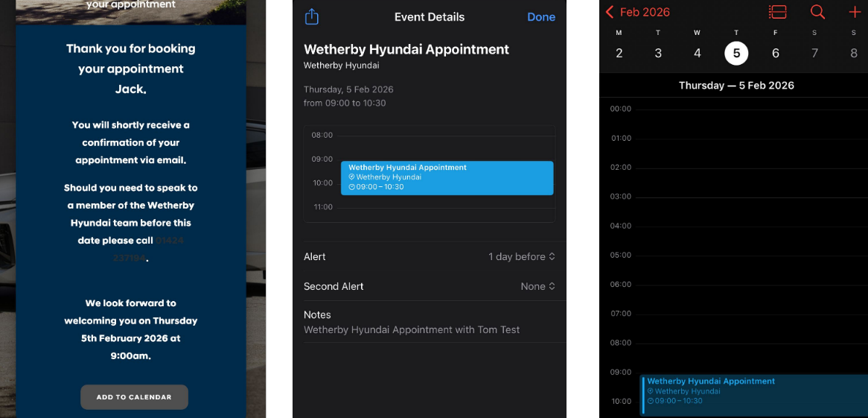Tap the plus icon to add event
Image resolution: width=868 pixels, height=418 pixels.
[854, 12]
